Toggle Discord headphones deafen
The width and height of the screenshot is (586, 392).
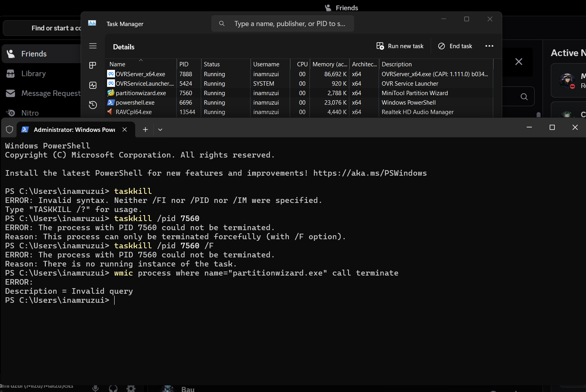pyautogui.click(x=113, y=388)
